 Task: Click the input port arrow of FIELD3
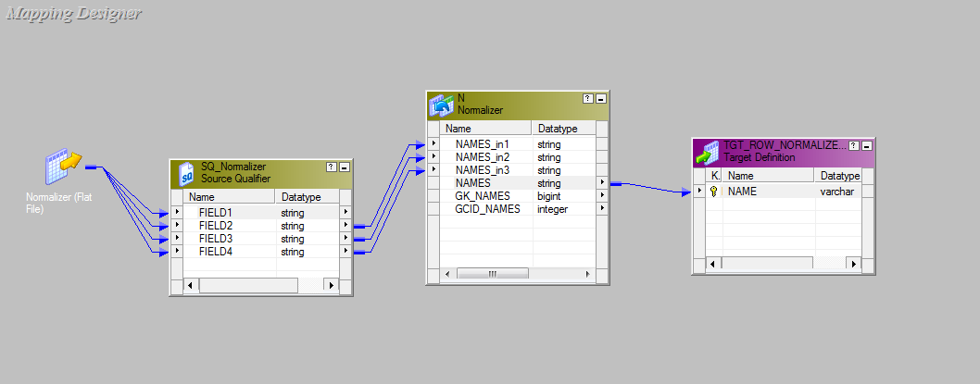[x=177, y=239]
